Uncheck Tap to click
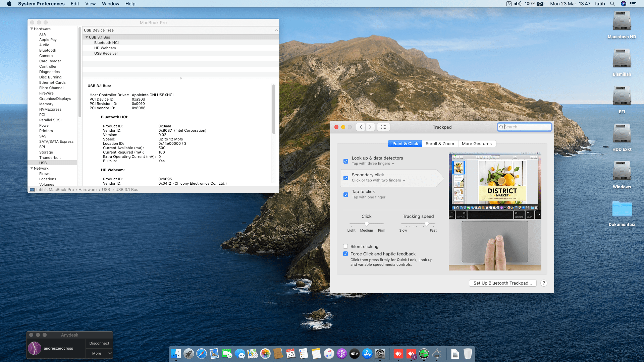Viewport: 644px width, 362px height. pyautogui.click(x=345, y=194)
